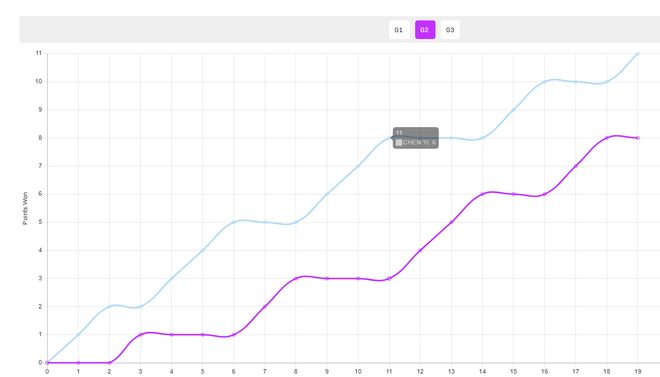Click the purple data point at rally 3
Image resolution: width=660 pixels, height=377 pixels.
[141, 335]
